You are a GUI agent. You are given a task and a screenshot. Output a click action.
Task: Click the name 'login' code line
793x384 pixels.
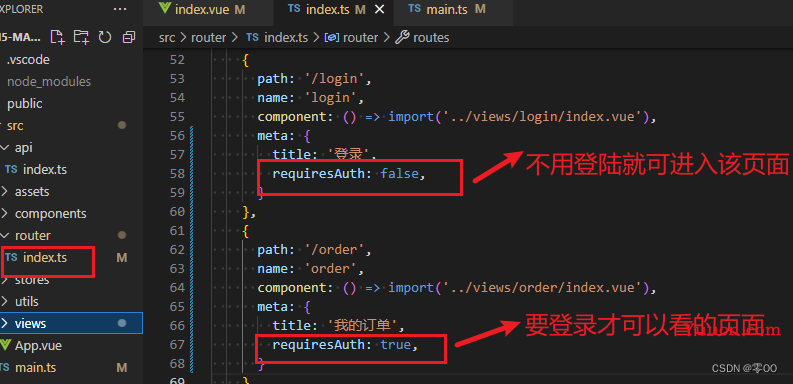(311, 98)
